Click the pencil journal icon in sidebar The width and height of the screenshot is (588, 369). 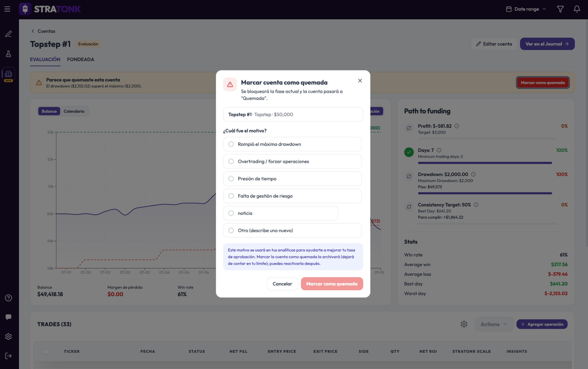pyautogui.click(x=9, y=34)
